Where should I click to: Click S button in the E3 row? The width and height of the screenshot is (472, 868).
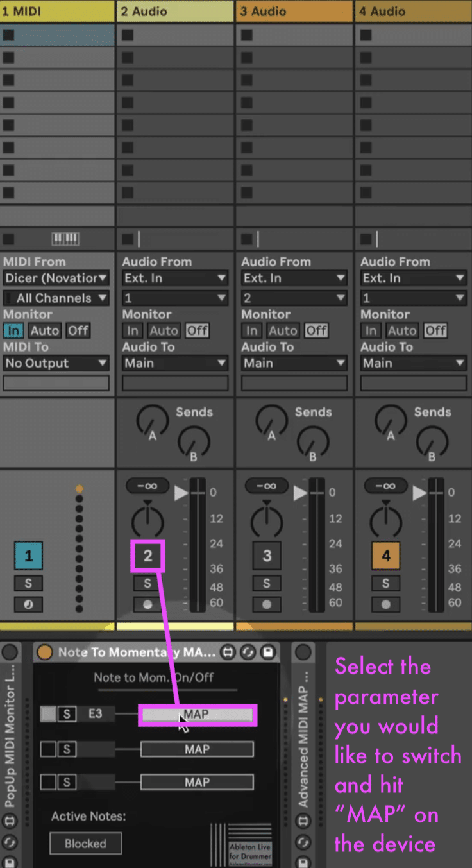pos(67,713)
